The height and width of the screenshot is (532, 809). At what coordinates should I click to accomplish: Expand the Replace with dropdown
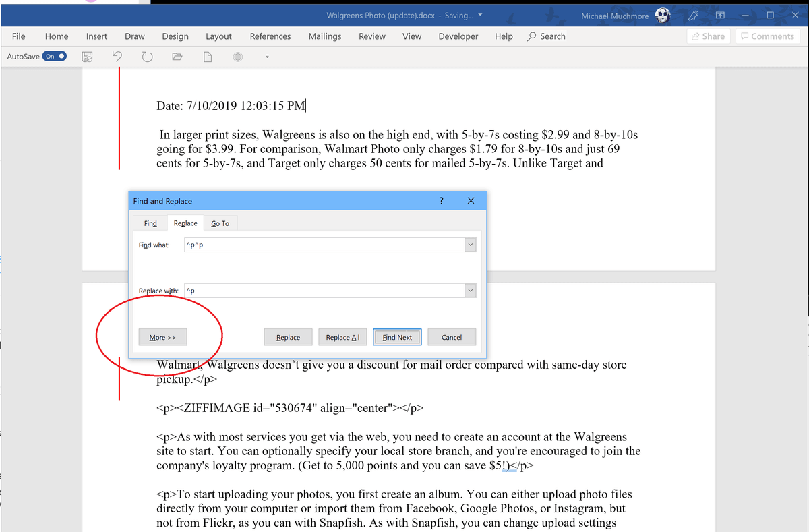click(470, 290)
